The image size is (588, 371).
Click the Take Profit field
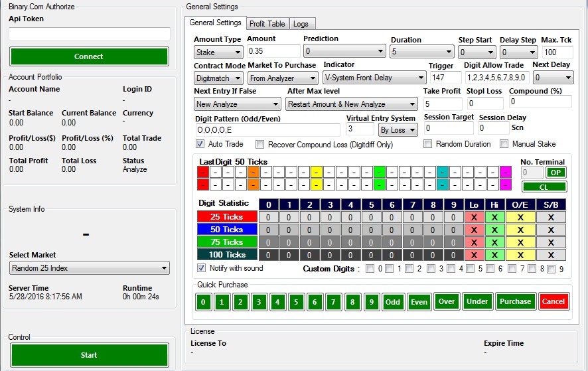point(443,104)
